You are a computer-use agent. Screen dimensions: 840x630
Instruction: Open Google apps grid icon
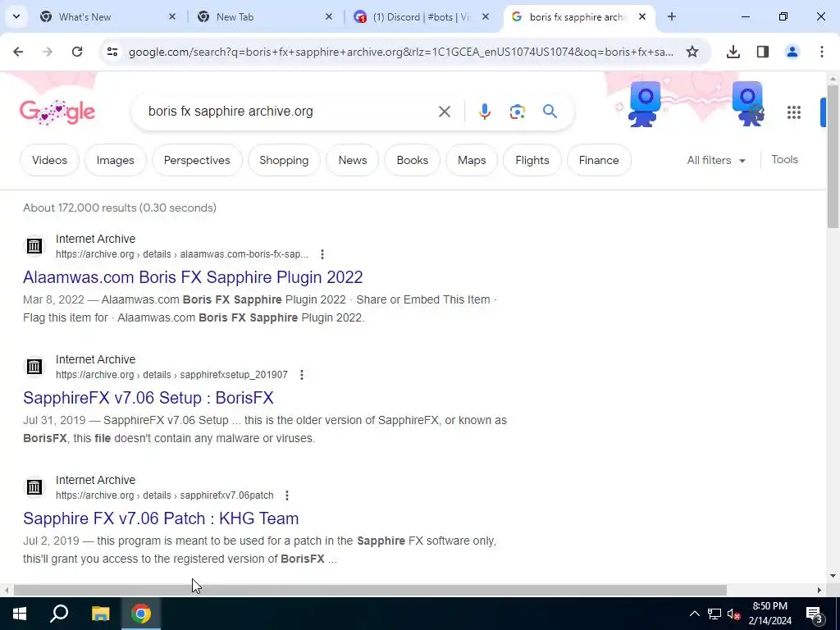click(x=793, y=112)
